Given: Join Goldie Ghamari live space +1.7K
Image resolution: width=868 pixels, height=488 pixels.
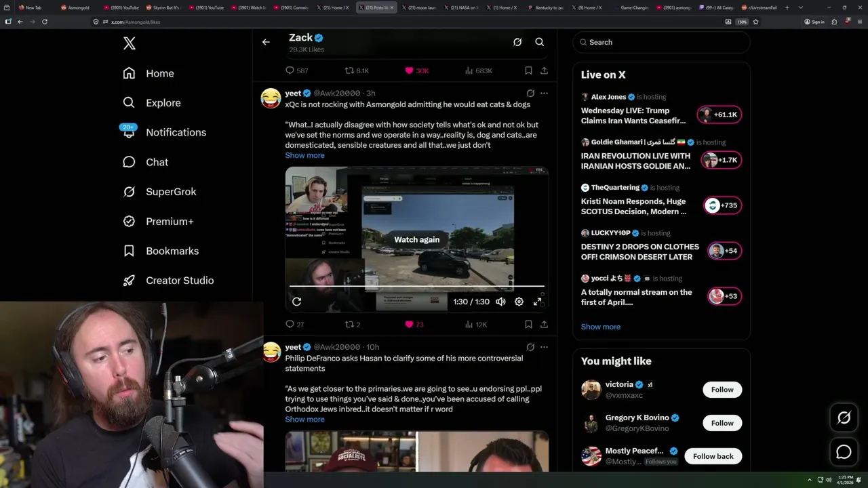Looking at the screenshot, I should point(719,160).
